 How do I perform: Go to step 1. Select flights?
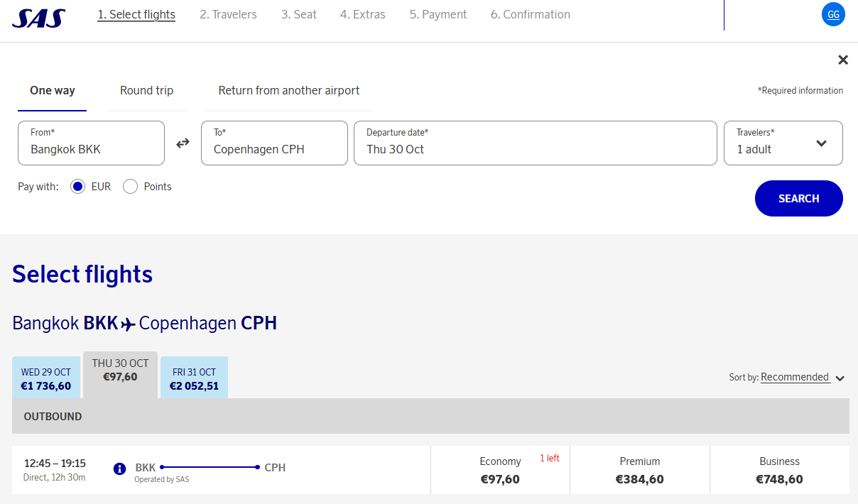pyautogui.click(x=136, y=15)
